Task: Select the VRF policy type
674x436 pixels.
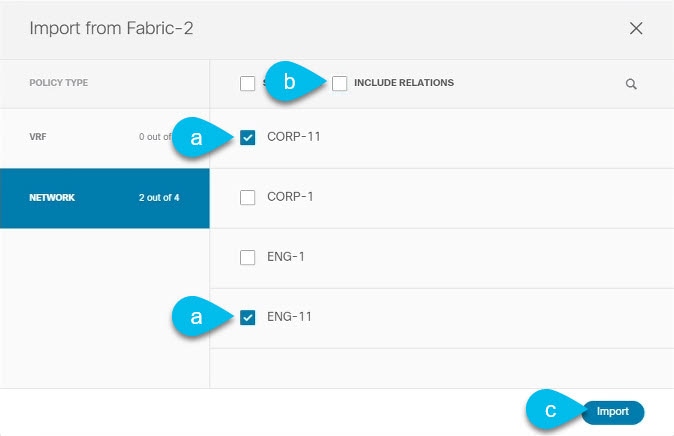Action: 105,138
